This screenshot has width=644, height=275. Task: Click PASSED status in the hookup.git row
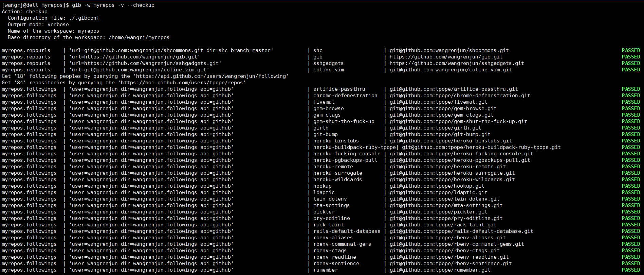(x=631, y=186)
